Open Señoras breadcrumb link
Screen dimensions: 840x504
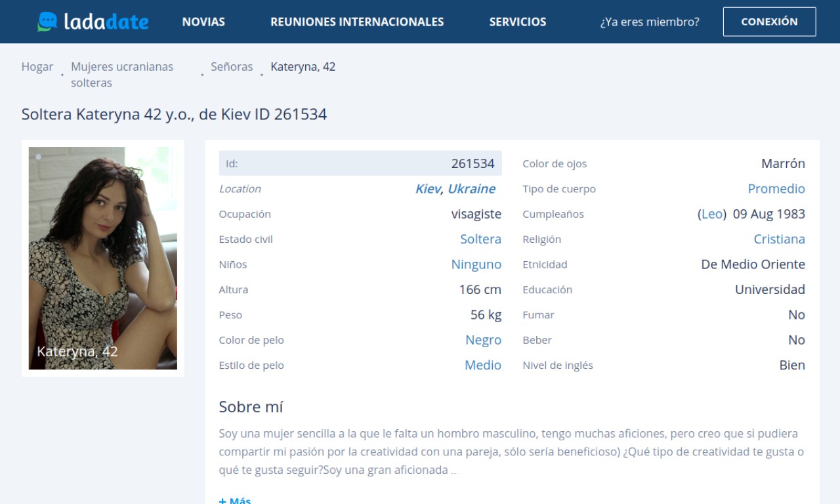(232, 67)
